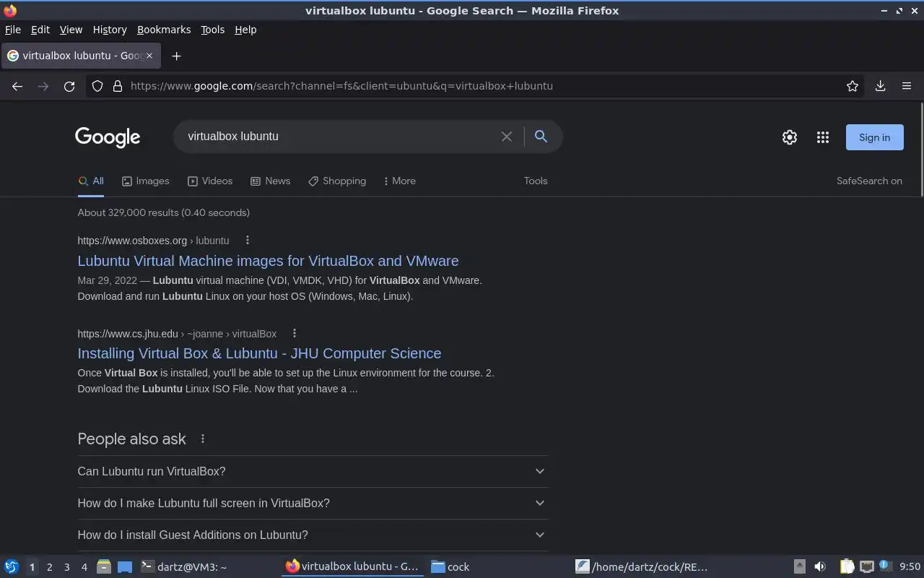The image size is (924, 578).
Task: Click the show desktop panel icon
Action: (125, 567)
